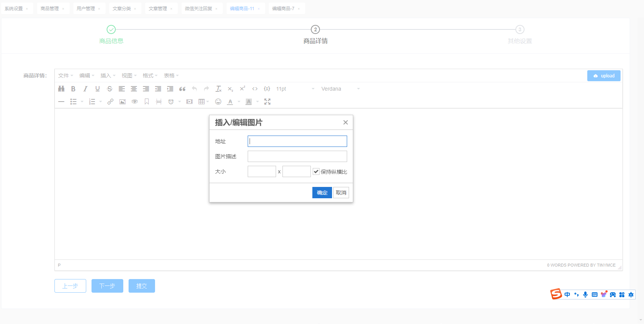The width and height of the screenshot is (644, 324).
Task: Click the insert media film icon
Action: pyautogui.click(x=189, y=102)
